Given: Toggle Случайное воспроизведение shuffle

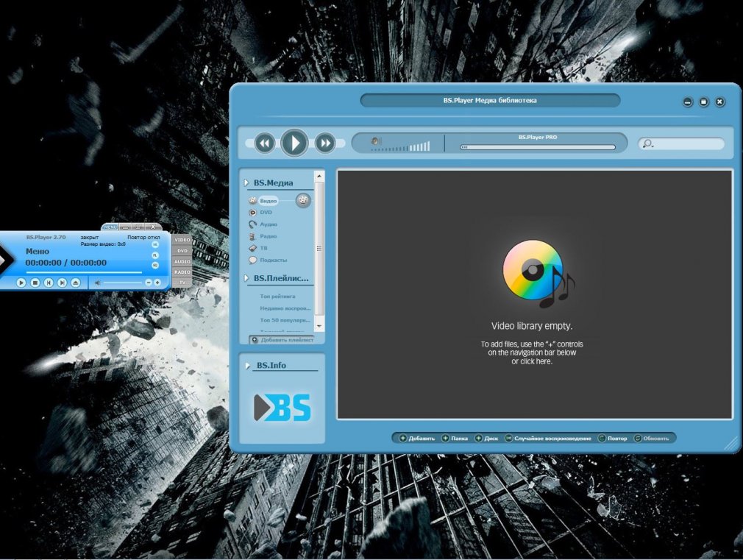Looking at the screenshot, I should 548,439.
